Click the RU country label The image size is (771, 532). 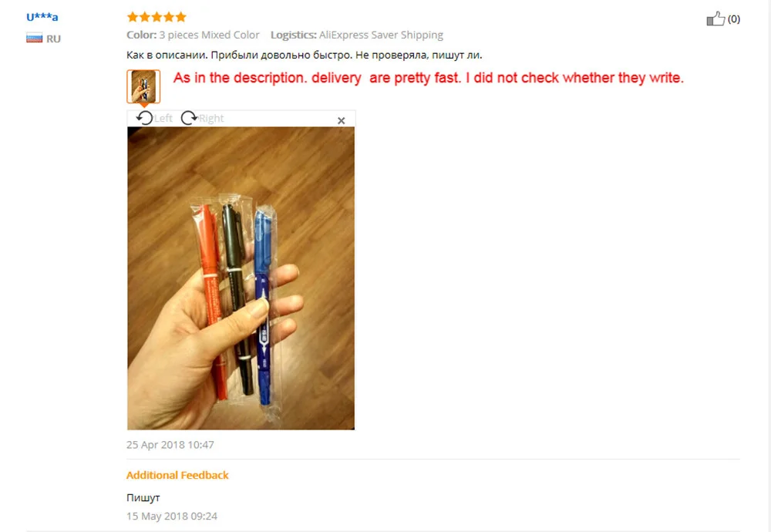pos(54,39)
